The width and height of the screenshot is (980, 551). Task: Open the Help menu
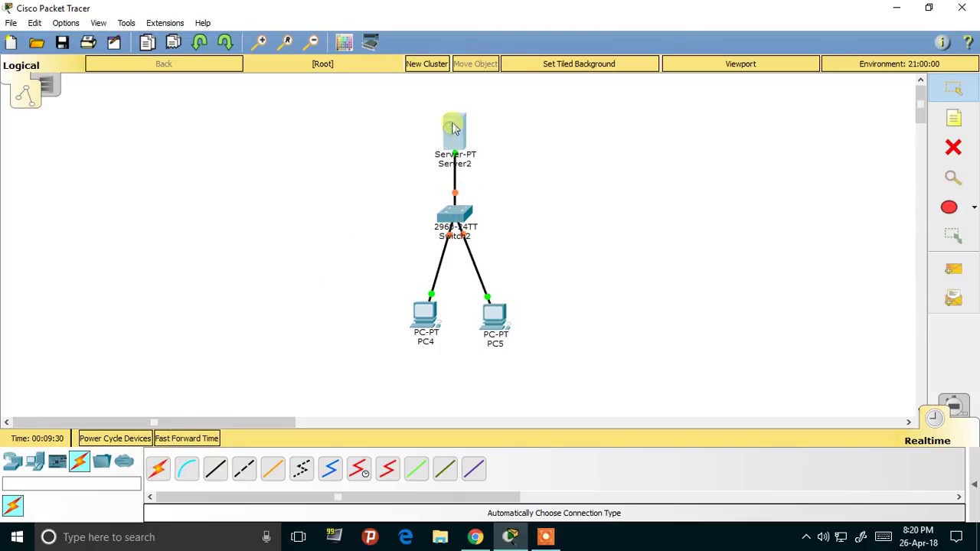pos(202,23)
